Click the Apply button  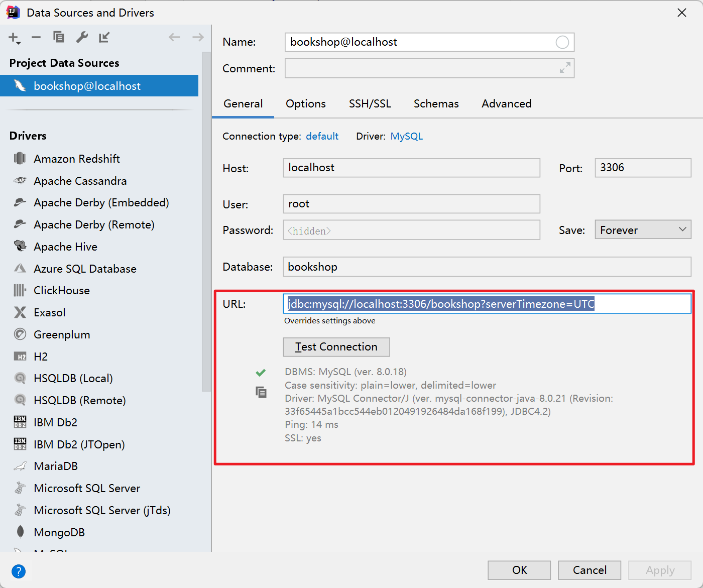tap(660, 570)
